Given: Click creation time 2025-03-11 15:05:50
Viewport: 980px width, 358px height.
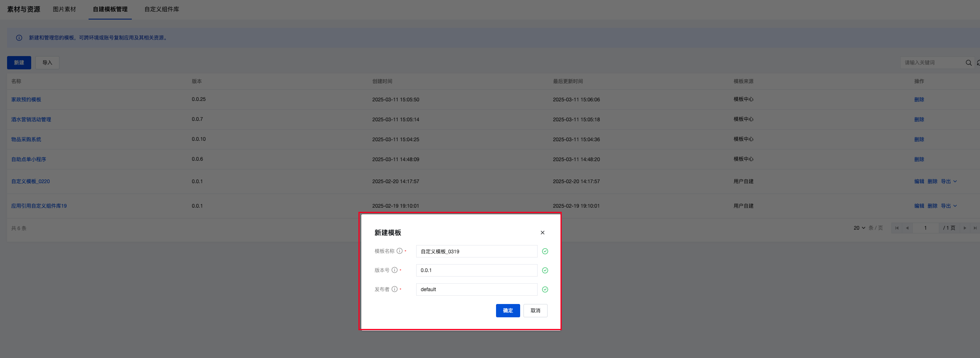Looking at the screenshot, I should click(x=395, y=100).
